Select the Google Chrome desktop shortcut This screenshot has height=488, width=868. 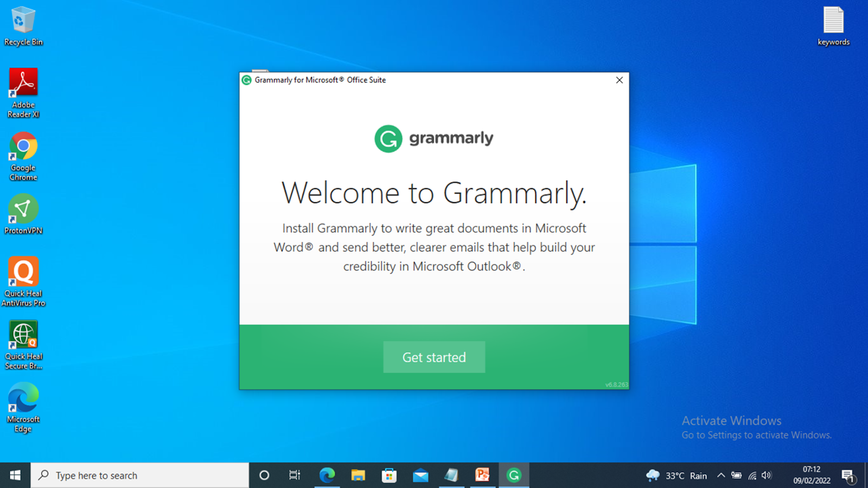click(x=23, y=157)
